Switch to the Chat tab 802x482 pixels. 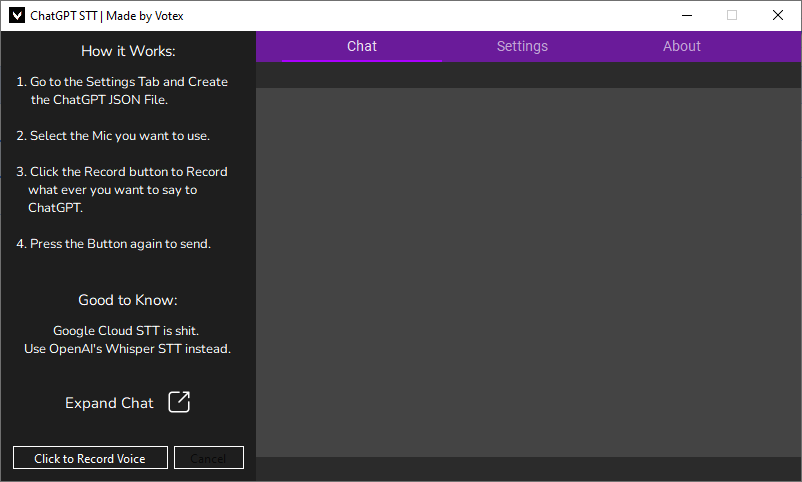(362, 46)
